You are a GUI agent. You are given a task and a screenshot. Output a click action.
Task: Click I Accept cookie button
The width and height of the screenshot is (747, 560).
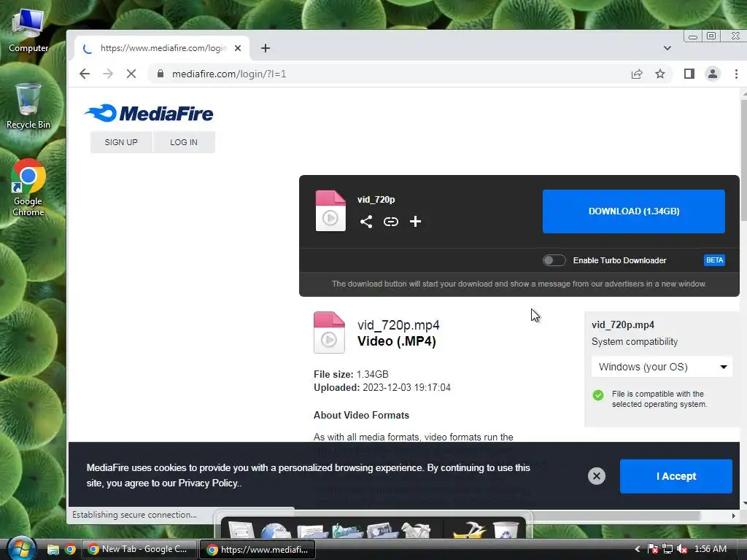point(676,476)
